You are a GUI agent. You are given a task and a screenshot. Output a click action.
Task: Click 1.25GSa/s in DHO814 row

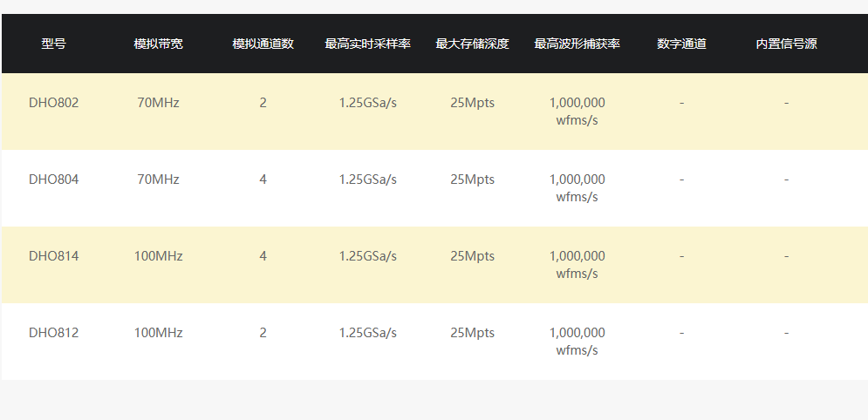[x=367, y=256]
